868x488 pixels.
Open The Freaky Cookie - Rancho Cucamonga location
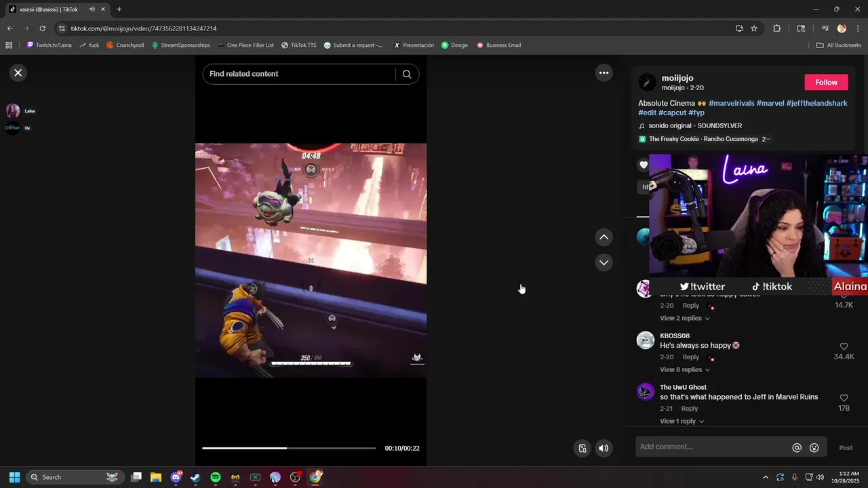click(703, 139)
